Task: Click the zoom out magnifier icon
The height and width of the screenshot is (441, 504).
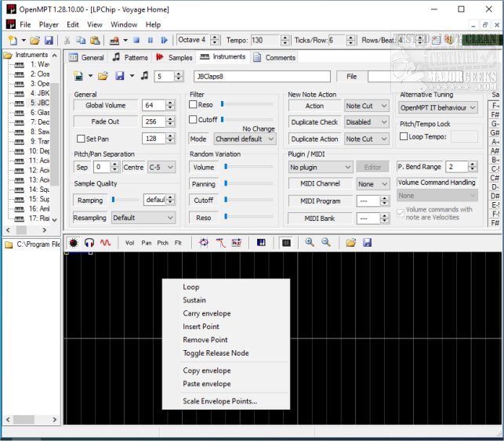Action: pos(325,243)
